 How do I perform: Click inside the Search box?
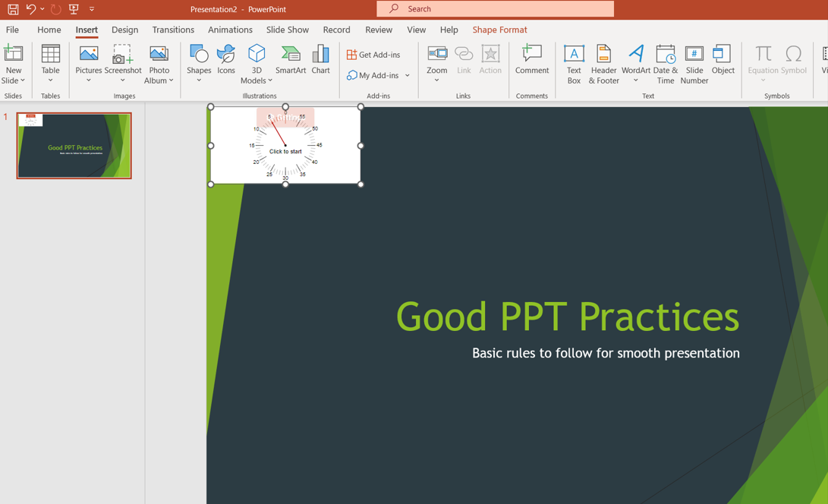496,9
